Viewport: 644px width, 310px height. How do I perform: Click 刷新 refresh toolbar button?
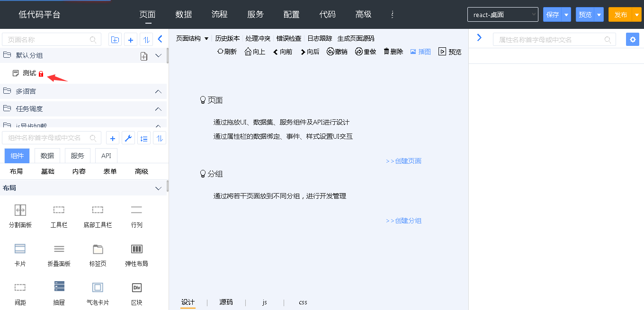click(x=227, y=52)
